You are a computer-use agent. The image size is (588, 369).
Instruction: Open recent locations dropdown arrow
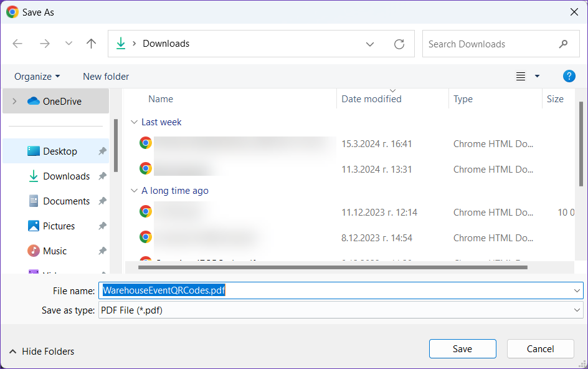click(x=69, y=44)
